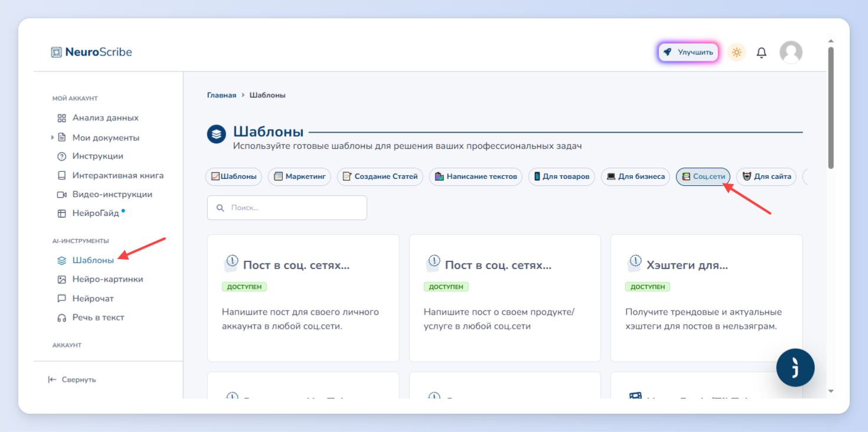The height and width of the screenshot is (432, 868).
Task: Open the Хэштеги для… template card
Action: pyautogui.click(x=707, y=298)
